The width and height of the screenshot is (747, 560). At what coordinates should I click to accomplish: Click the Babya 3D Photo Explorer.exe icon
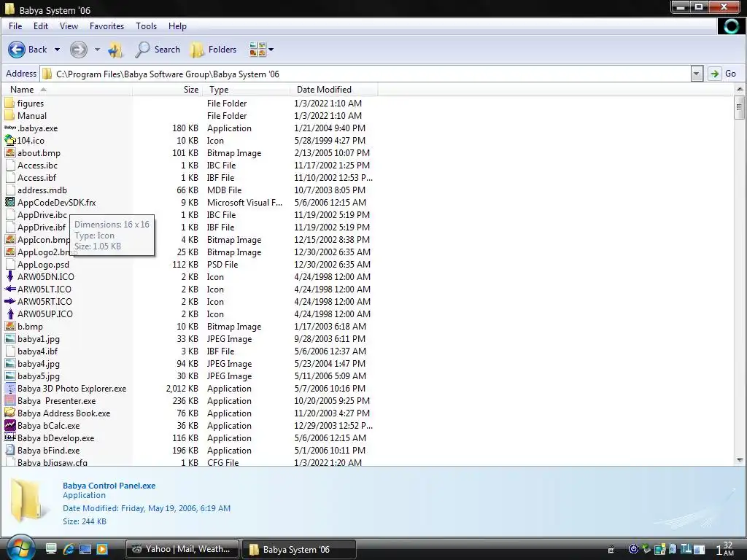pos(9,388)
